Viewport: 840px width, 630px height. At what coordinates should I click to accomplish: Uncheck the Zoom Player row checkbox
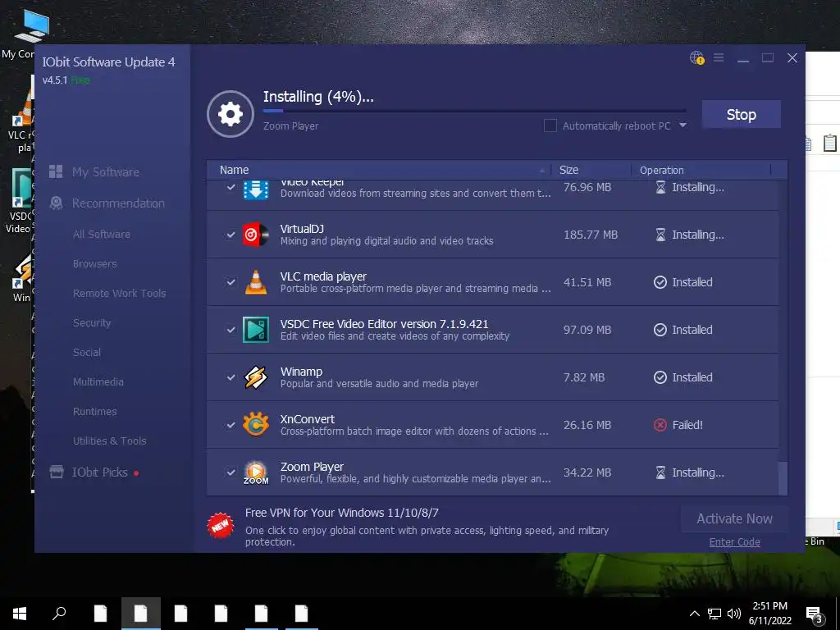pos(231,472)
